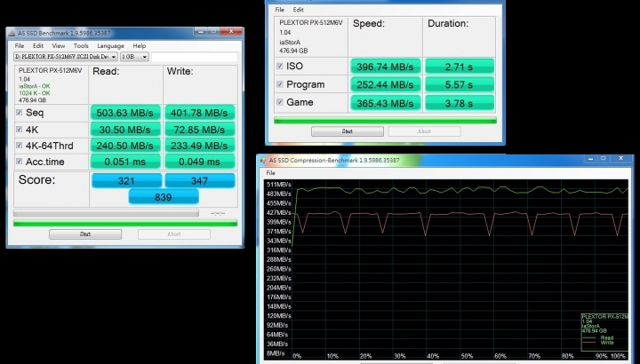Click Abort button in AS SSD Benchmark window
Image resolution: width=640 pixels, height=364 pixels.
pyautogui.click(x=174, y=234)
